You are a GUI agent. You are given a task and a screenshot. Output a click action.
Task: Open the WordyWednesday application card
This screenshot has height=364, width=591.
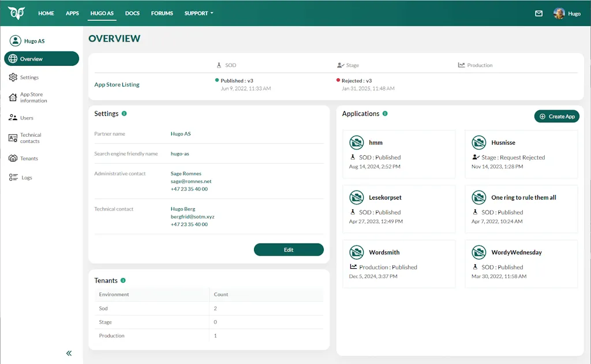pyautogui.click(x=521, y=264)
